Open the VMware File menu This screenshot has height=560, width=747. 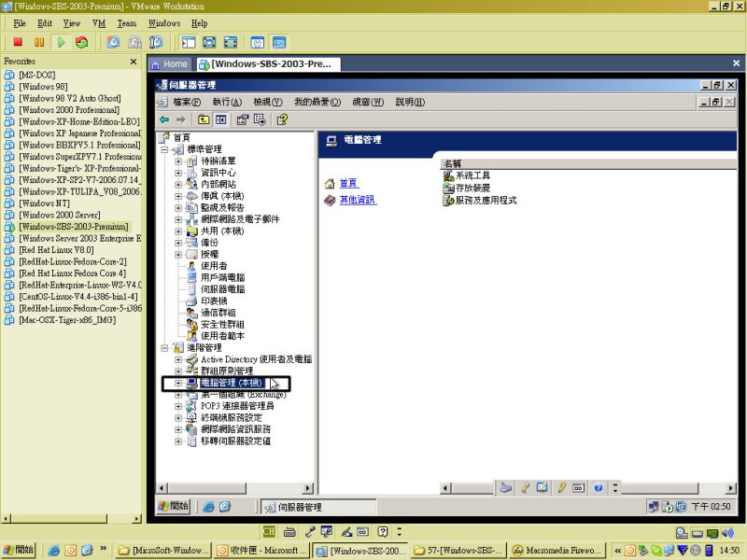(20, 23)
